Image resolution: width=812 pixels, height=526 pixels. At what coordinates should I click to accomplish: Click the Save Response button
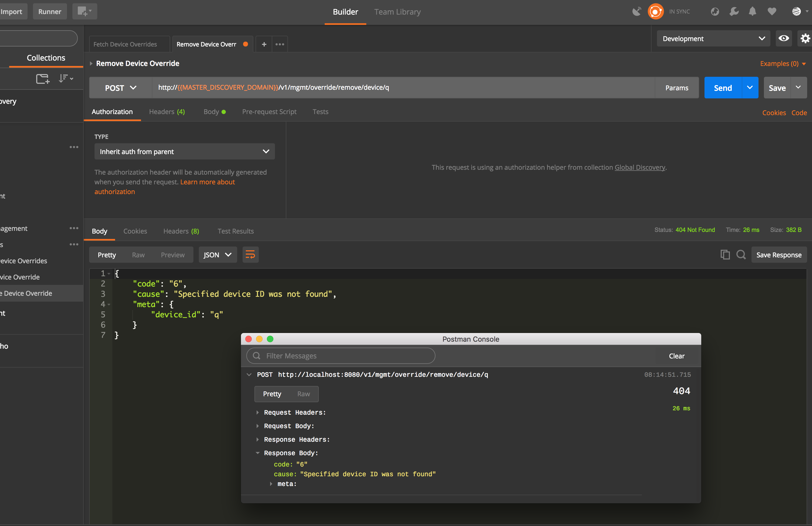tap(779, 255)
